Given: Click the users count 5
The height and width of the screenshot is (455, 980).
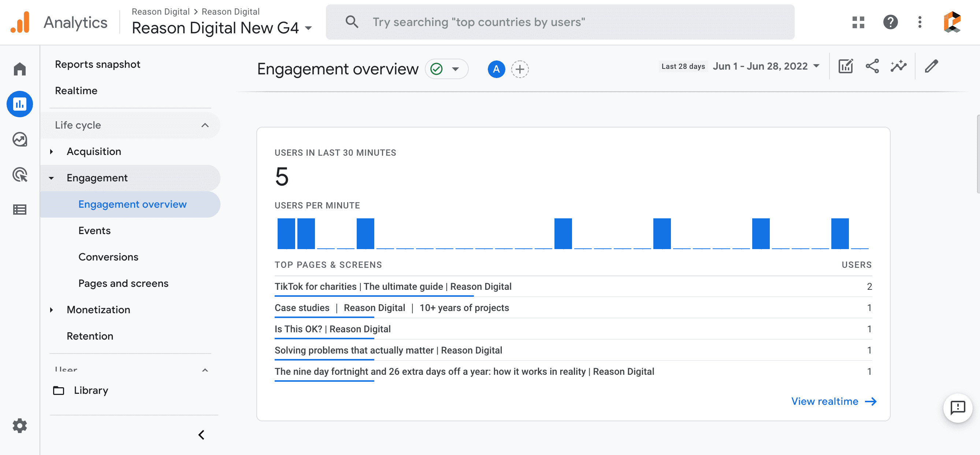Looking at the screenshot, I should 282,177.
